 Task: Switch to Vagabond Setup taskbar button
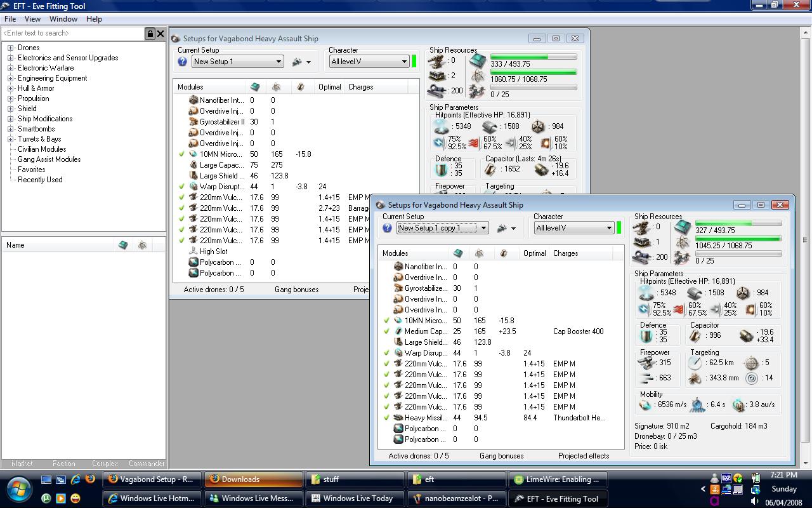pyautogui.click(x=152, y=479)
